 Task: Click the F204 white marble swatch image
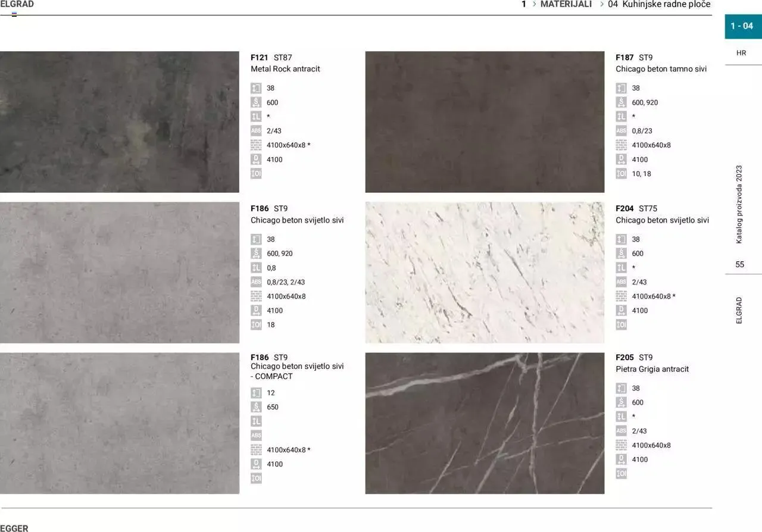(x=485, y=273)
